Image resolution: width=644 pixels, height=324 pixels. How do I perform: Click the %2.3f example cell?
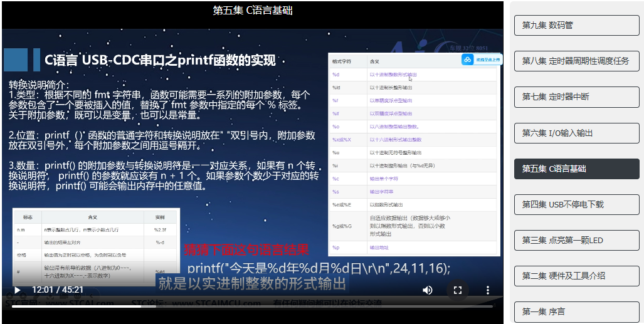click(x=160, y=230)
